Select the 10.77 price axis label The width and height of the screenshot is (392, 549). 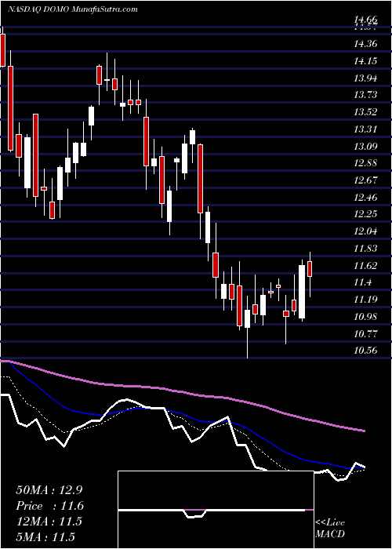[366, 333]
